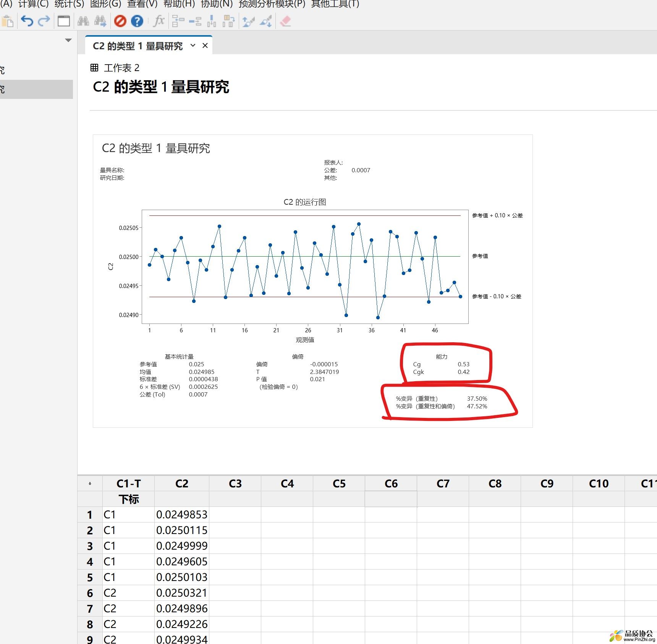
Task: Click the brush with down-arrow icon
Action: [x=266, y=21]
